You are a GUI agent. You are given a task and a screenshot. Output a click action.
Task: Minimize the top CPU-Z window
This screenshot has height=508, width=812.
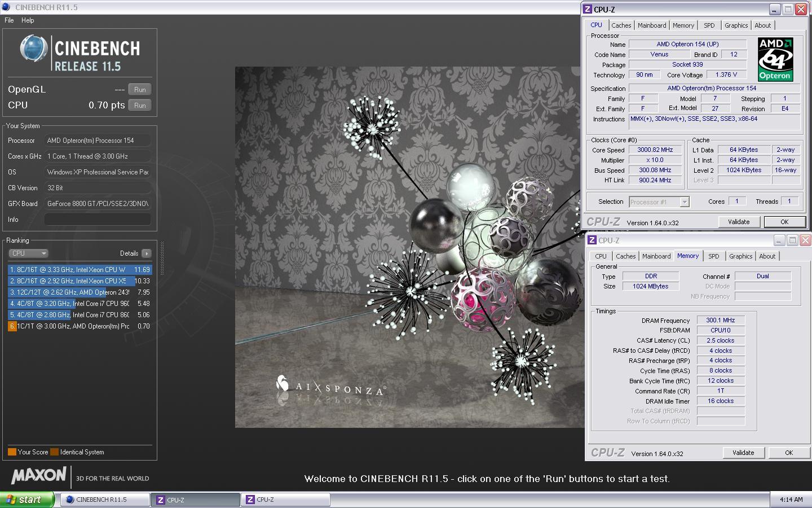click(775, 9)
